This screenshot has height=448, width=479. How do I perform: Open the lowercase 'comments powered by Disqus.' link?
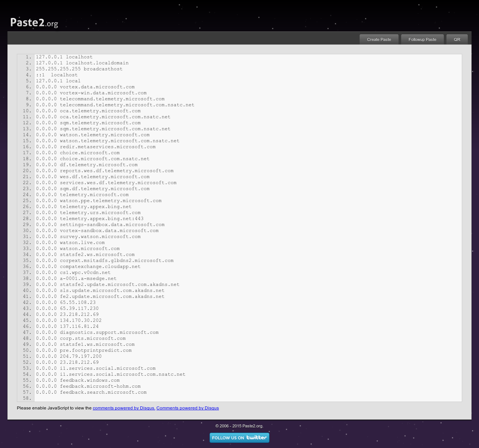pos(124,408)
